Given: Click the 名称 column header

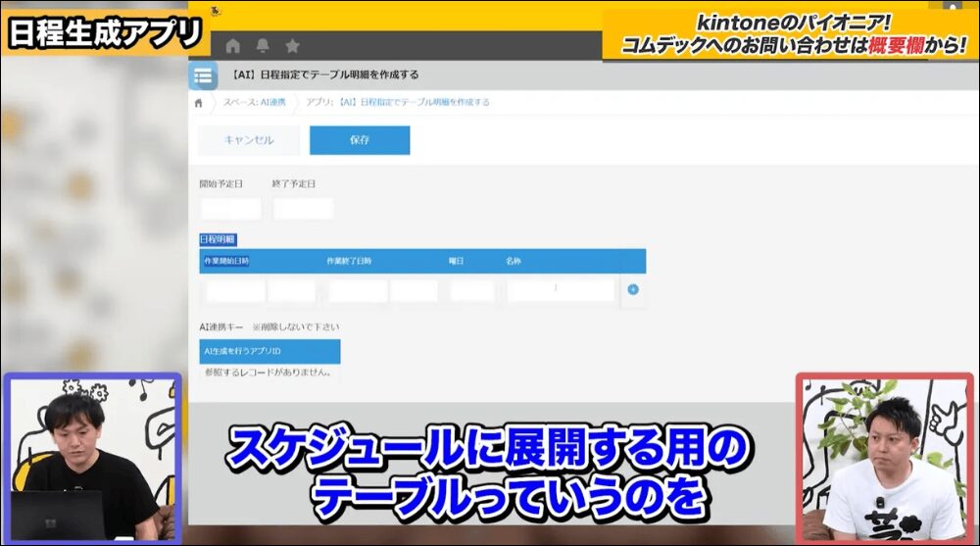Looking at the screenshot, I should point(514,261).
